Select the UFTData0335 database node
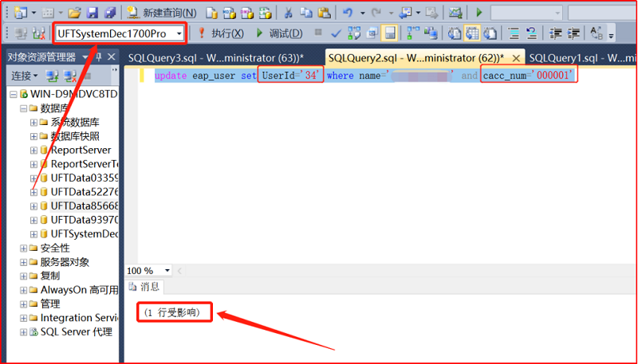This screenshot has height=364, width=638. point(84,178)
